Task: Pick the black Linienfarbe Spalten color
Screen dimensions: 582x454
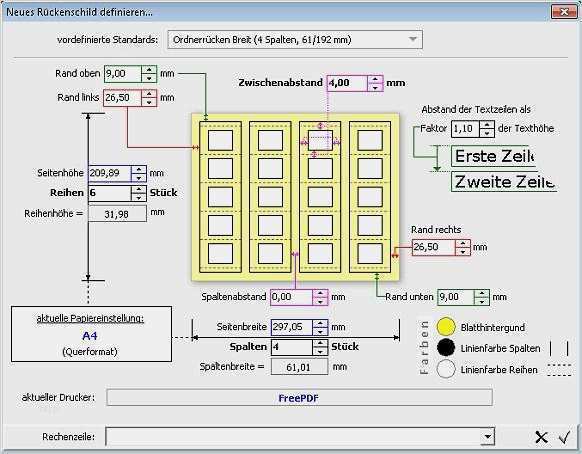Action: click(446, 348)
